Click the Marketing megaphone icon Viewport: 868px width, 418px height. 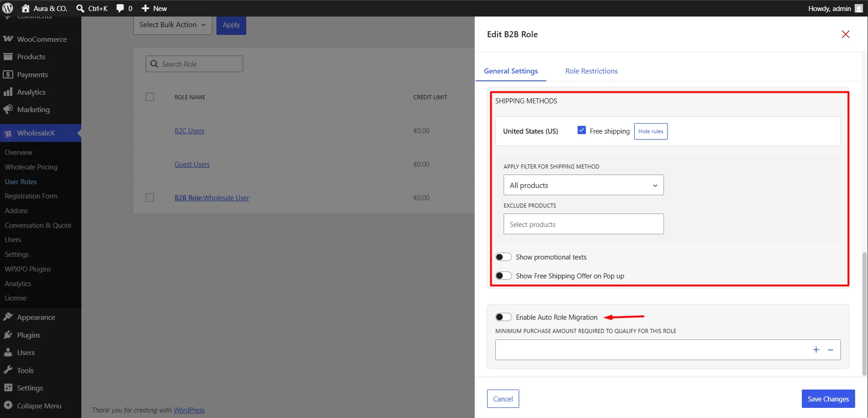(x=8, y=109)
